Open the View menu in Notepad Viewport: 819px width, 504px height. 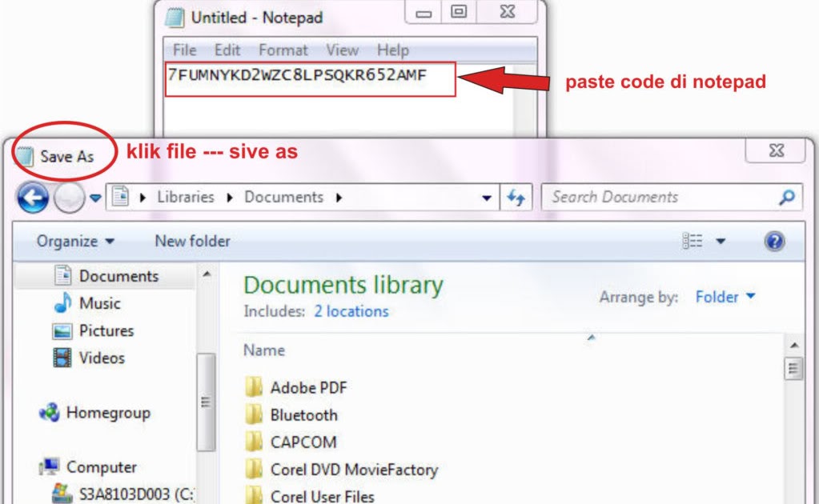click(x=342, y=50)
